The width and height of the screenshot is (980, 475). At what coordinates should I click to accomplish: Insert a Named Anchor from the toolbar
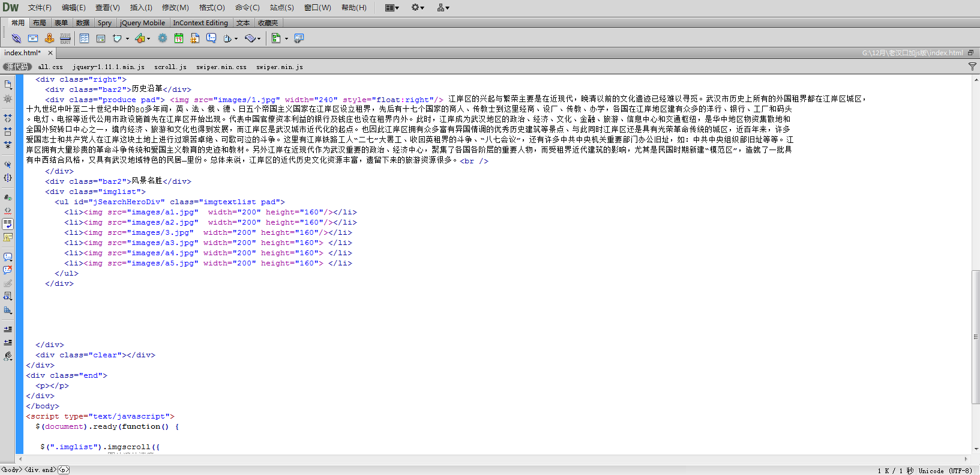tap(49, 38)
